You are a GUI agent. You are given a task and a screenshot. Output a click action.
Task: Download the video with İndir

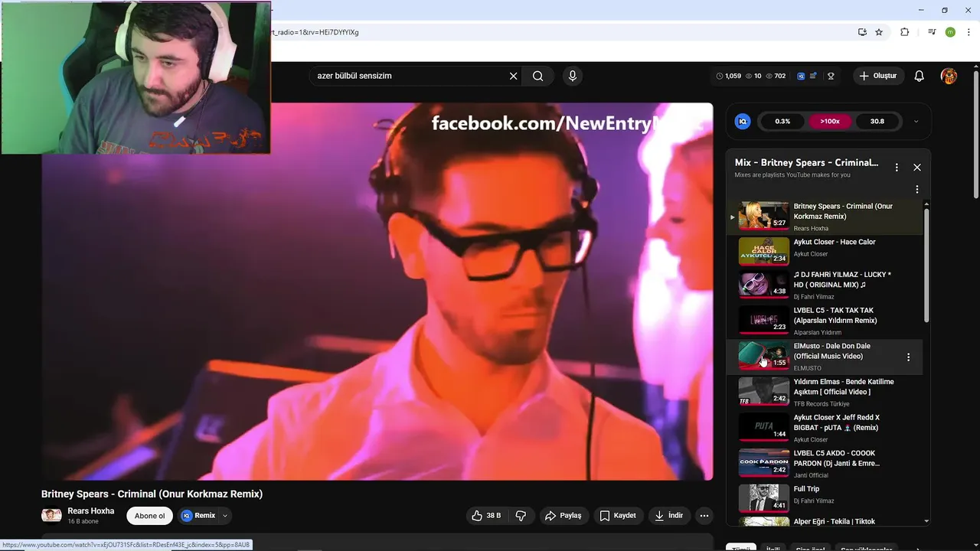point(668,516)
